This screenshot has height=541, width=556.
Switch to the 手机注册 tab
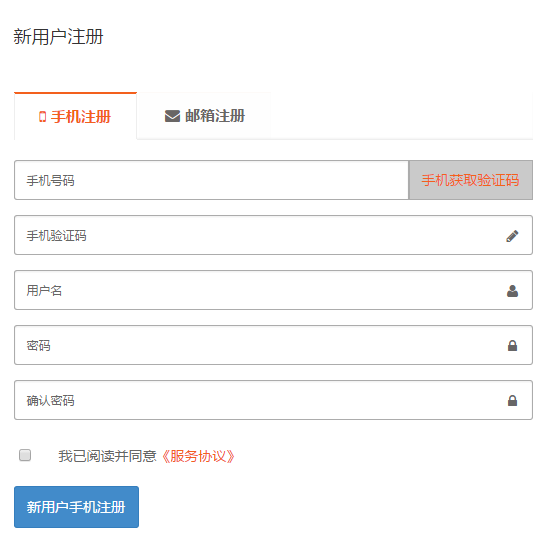76,116
